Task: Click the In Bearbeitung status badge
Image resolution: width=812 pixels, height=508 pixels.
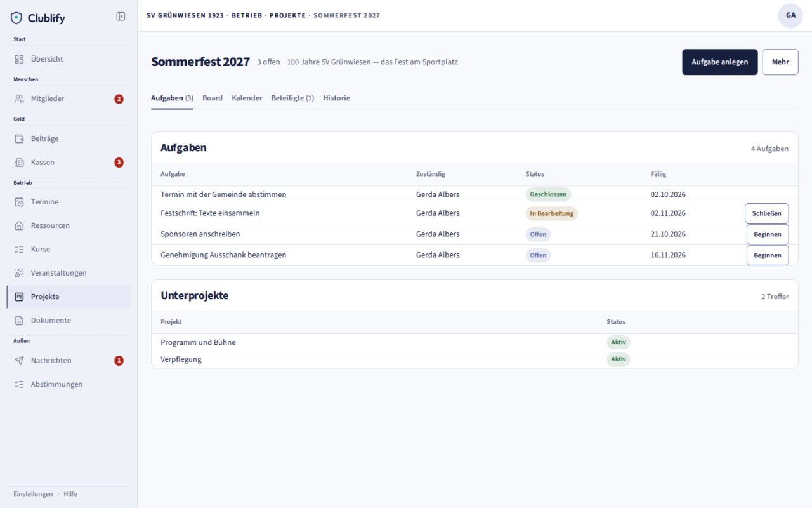Action: [x=551, y=213]
